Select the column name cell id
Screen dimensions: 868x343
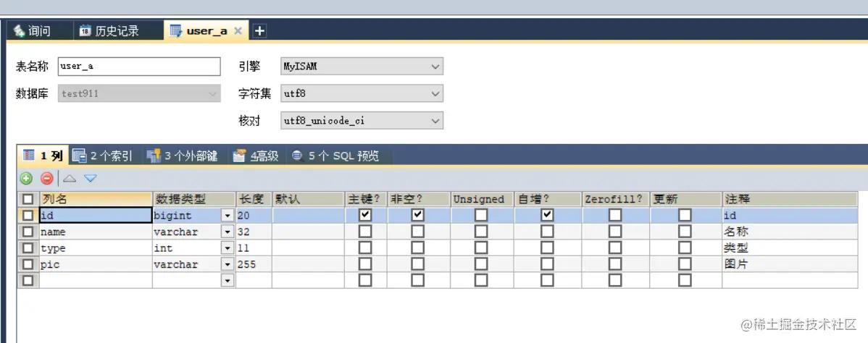95,216
